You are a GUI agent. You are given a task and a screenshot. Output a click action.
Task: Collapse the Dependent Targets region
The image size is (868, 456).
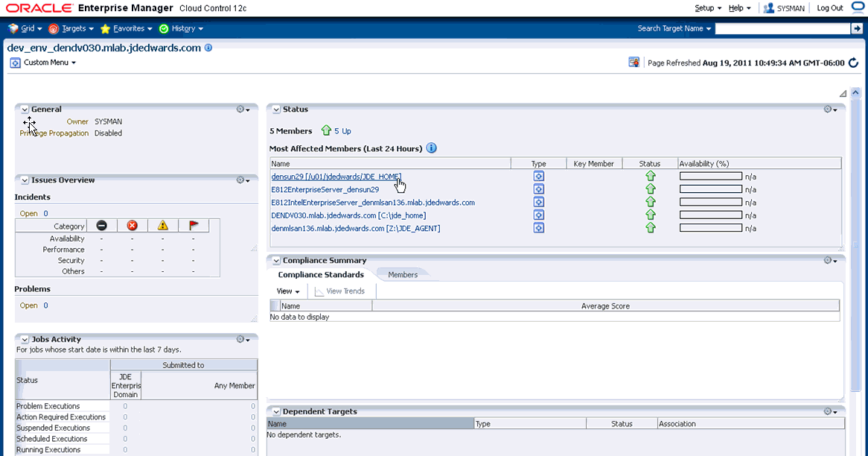276,412
